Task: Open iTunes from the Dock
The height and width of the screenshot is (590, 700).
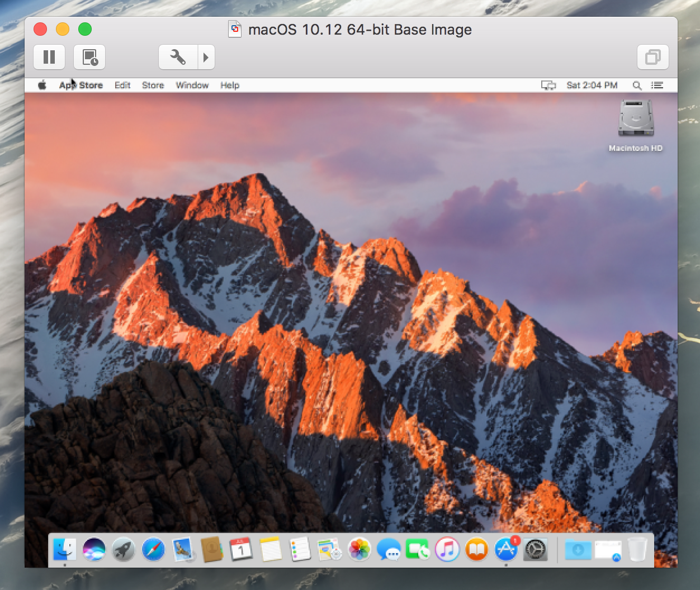Action: [x=447, y=550]
